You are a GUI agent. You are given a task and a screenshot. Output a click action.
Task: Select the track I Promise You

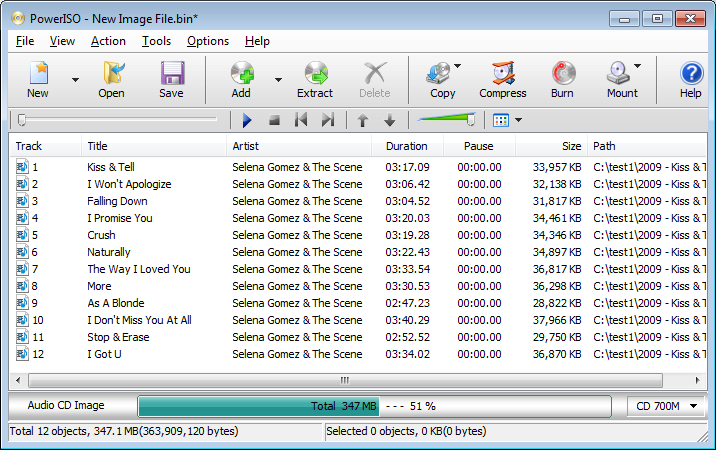120,218
